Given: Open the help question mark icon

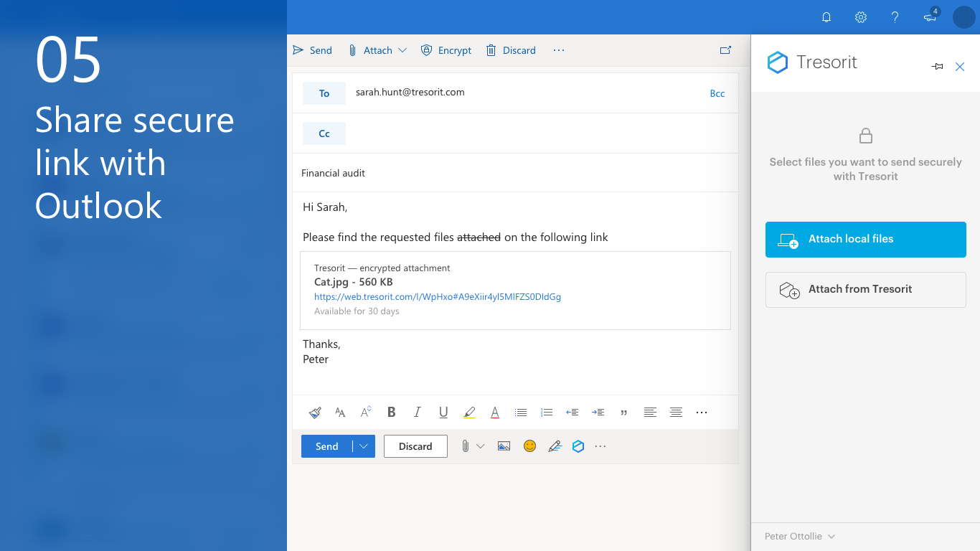Looking at the screenshot, I should (x=895, y=17).
